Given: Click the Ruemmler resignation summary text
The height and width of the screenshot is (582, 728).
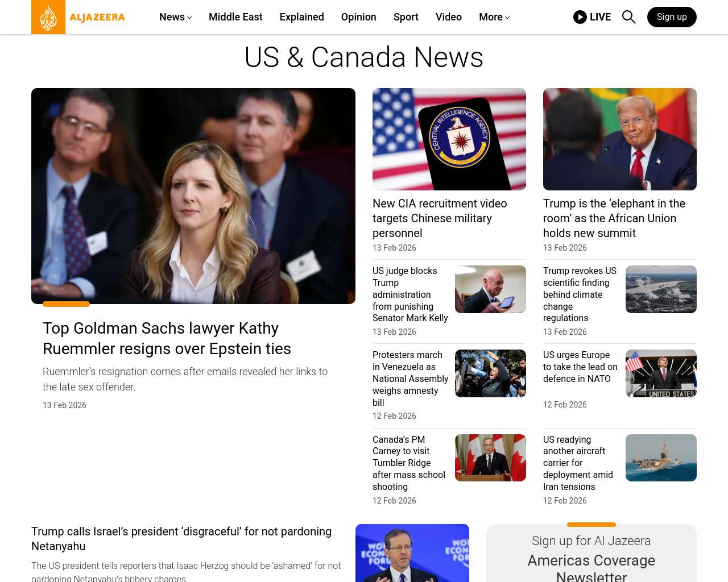Looking at the screenshot, I should pyautogui.click(x=185, y=379).
